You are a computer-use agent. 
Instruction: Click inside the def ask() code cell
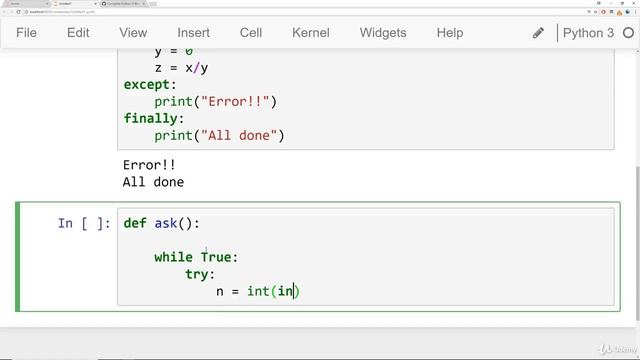[x=365, y=257]
